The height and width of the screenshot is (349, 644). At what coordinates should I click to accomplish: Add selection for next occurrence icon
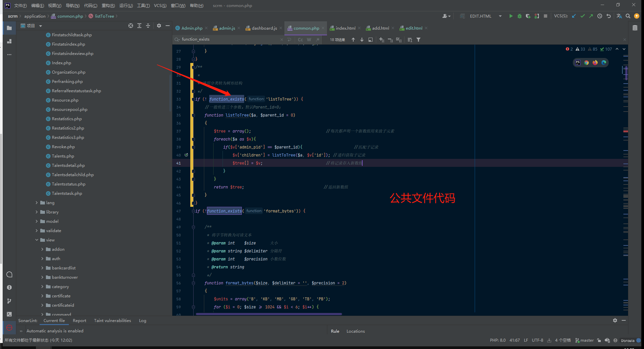pyautogui.click(x=382, y=40)
